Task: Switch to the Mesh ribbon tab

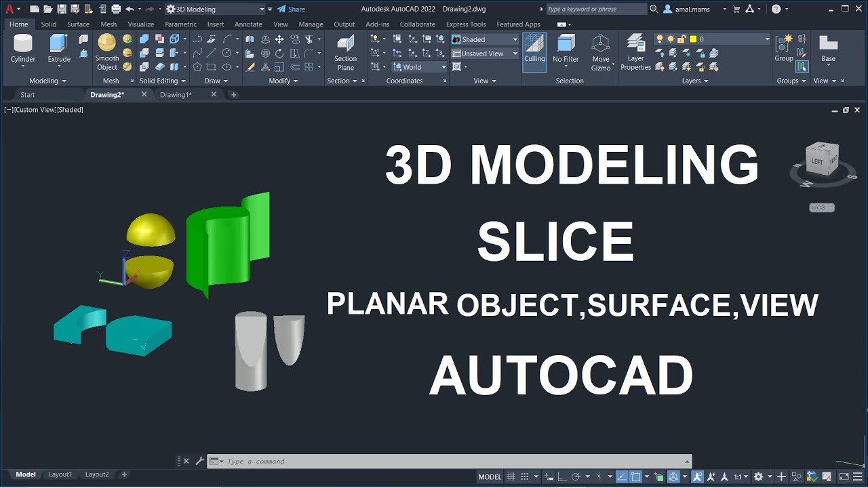Action: click(x=108, y=24)
